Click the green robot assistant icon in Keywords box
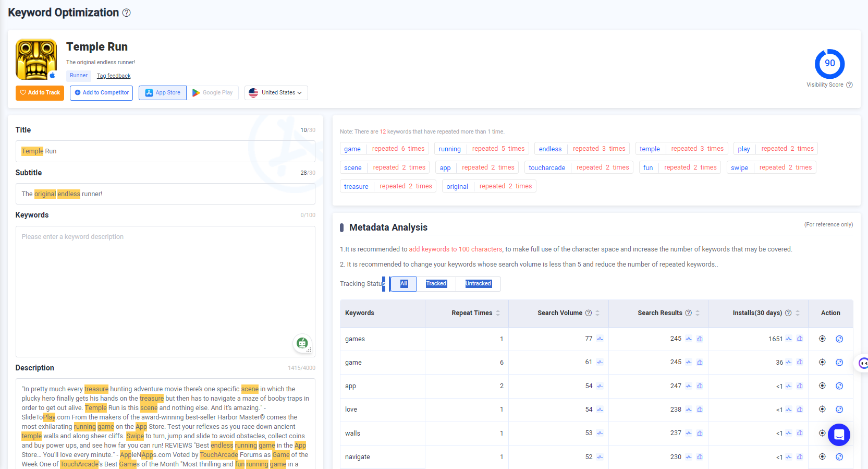The height and width of the screenshot is (469, 868). (x=302, y=343)
